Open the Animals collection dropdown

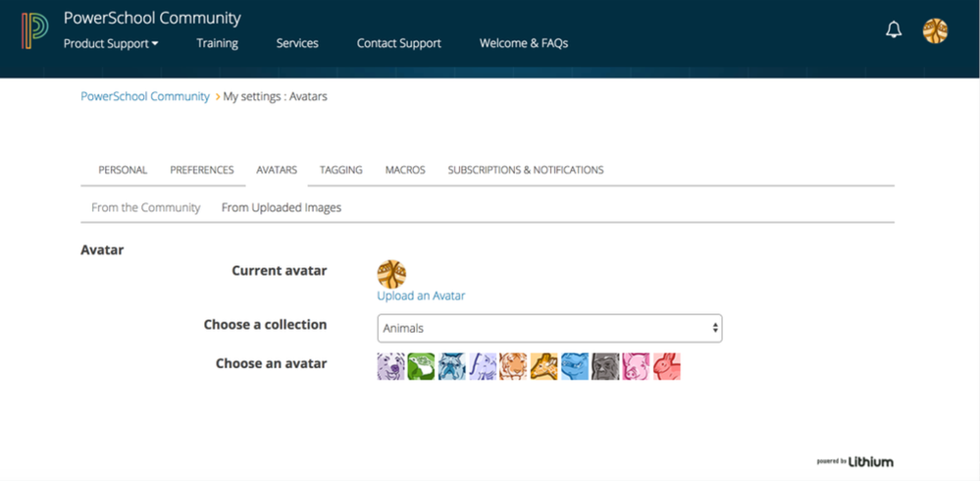click(549, 329)
